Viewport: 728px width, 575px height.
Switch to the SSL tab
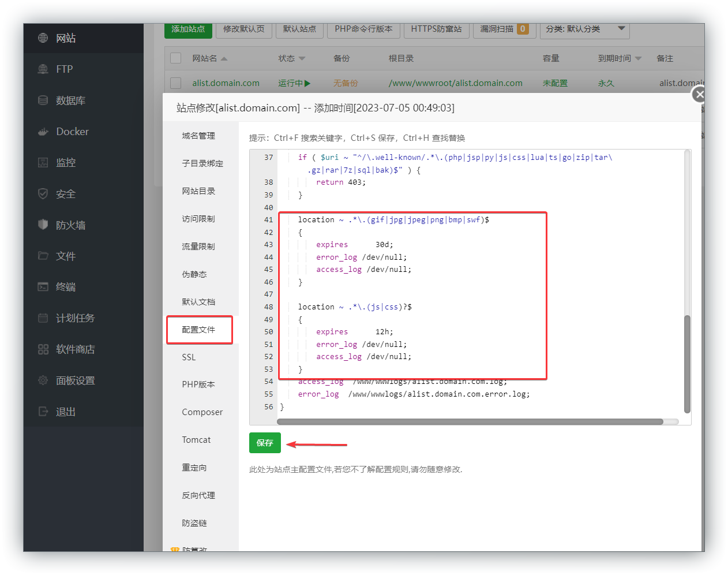point(189,357)
